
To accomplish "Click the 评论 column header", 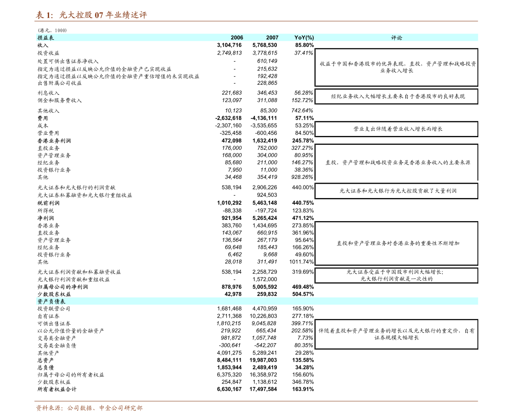I will (x=396, y=38).
